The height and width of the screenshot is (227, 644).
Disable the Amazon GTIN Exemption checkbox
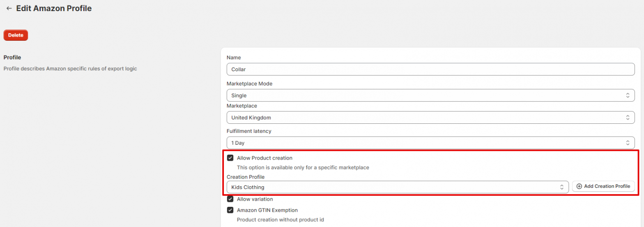[230, 210]
